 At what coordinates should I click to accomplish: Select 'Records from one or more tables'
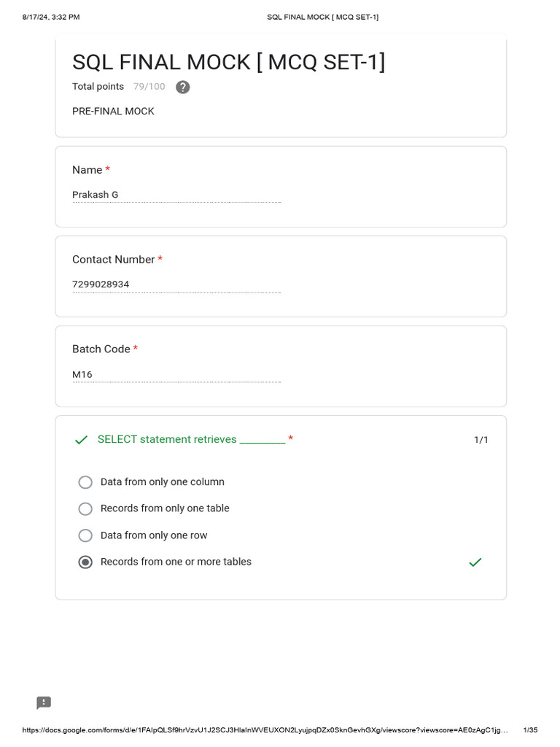[85, 562]
